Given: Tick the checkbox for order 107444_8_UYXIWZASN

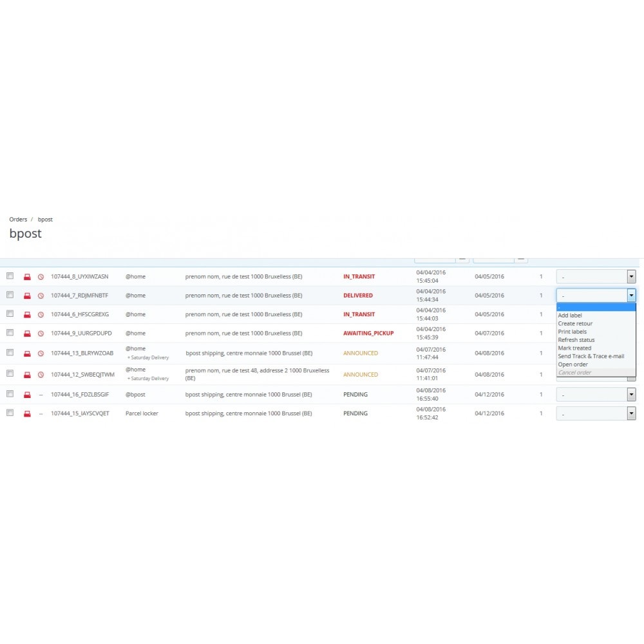Looking at the screenshot, I should coord(10,276).
